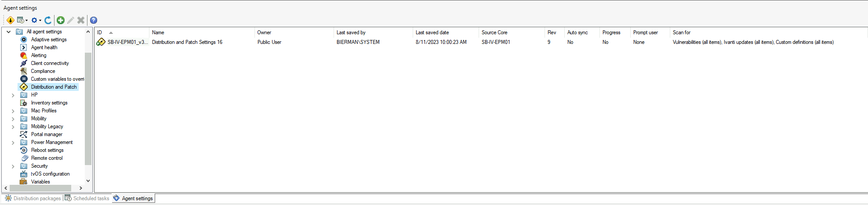The width and height of the screenshot is (868, 205).
Task: Click the blue gear configure settings icon
Action: pos(34,20)
